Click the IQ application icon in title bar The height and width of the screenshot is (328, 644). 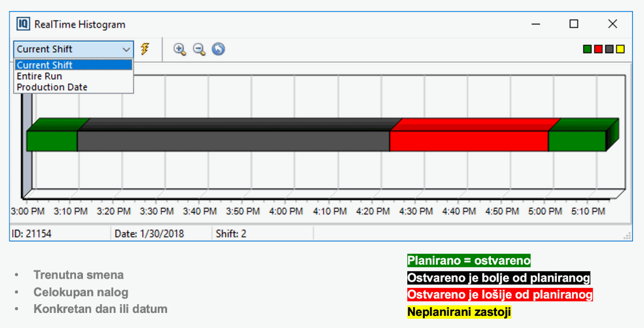23,24
